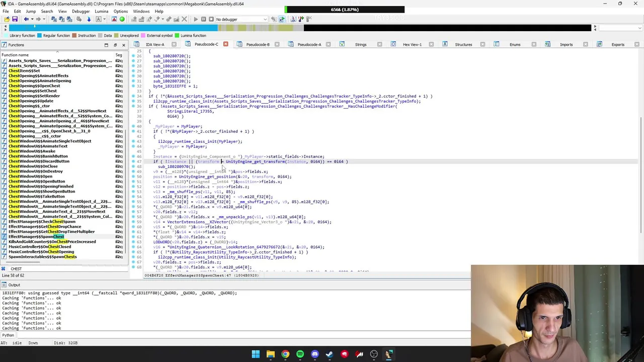Viewport: 644px width, 362px height.
Task: Select ChestWindowUi$$Awake function
Action: pos(32,151)
